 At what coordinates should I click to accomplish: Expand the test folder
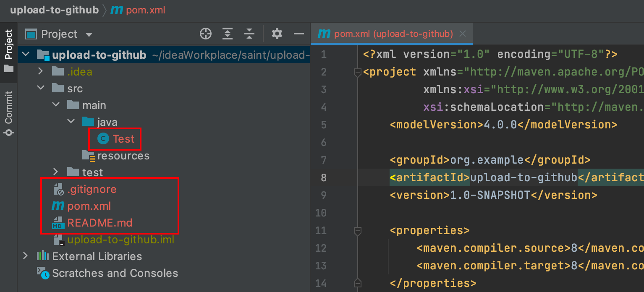56,172
